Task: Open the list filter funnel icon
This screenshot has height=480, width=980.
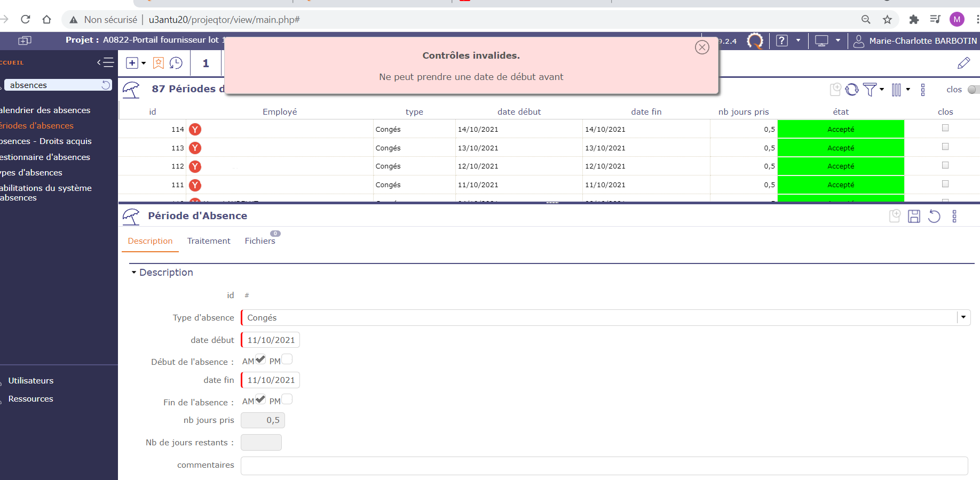Action: 870,90
